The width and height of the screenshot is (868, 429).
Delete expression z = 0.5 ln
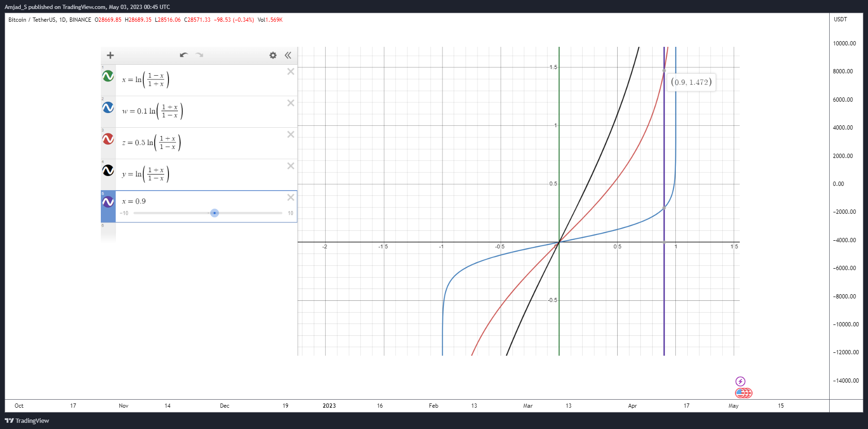click(x=291, y=134)
